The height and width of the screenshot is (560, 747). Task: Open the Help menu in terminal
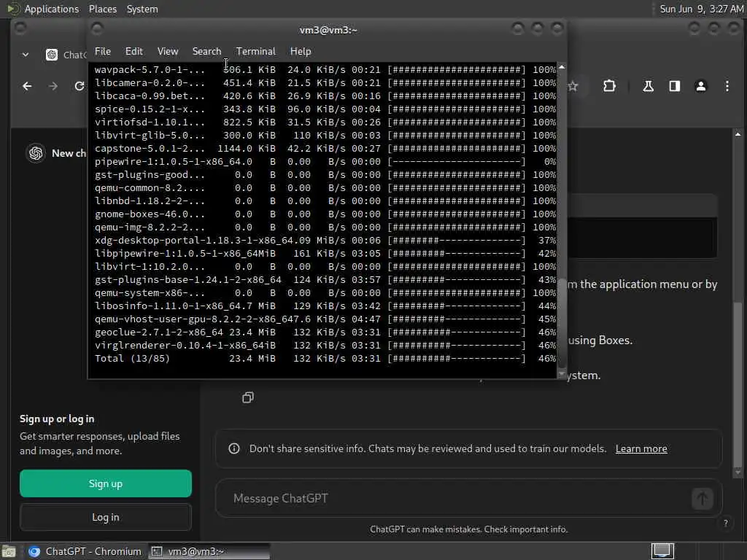click(x=301, y=51)
